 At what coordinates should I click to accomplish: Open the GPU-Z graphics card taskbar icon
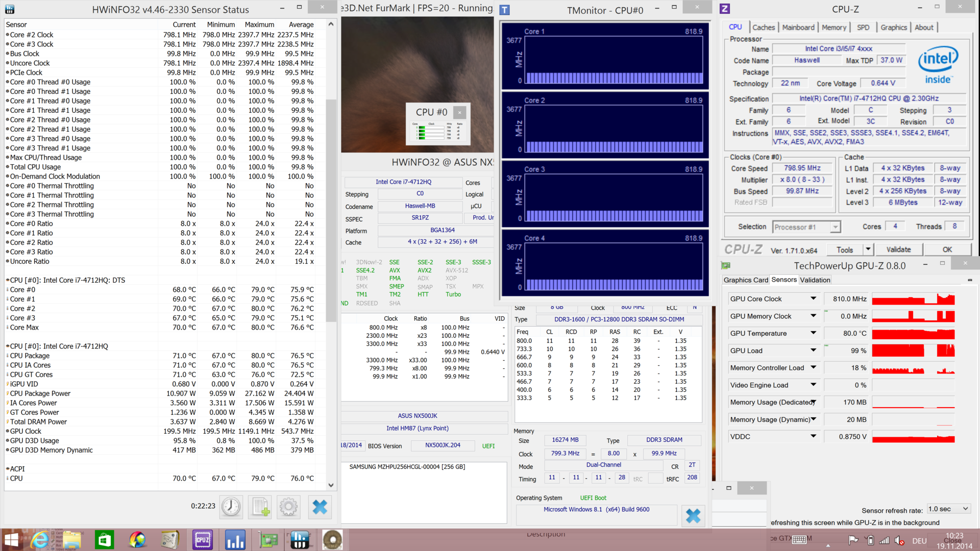tap(267, 540)
